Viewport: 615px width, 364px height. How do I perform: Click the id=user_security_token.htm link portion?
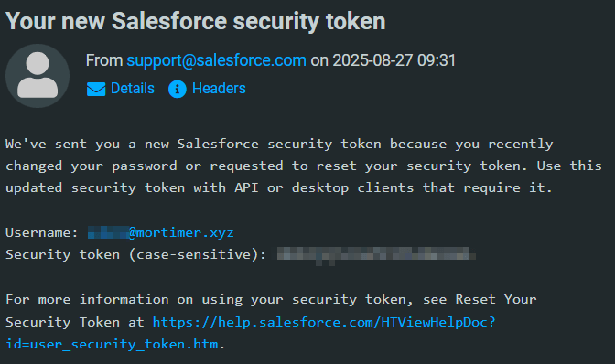click(x=112, y=344)
